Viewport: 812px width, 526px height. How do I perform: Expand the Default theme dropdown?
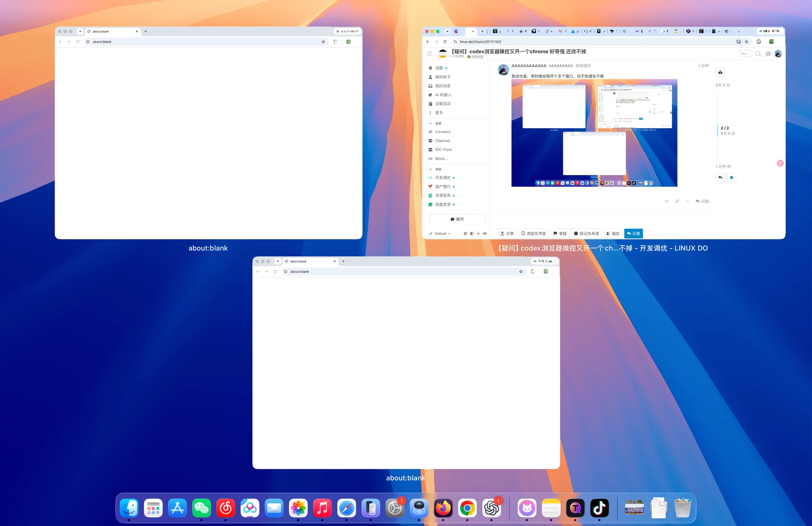click(x=440, y=233)
